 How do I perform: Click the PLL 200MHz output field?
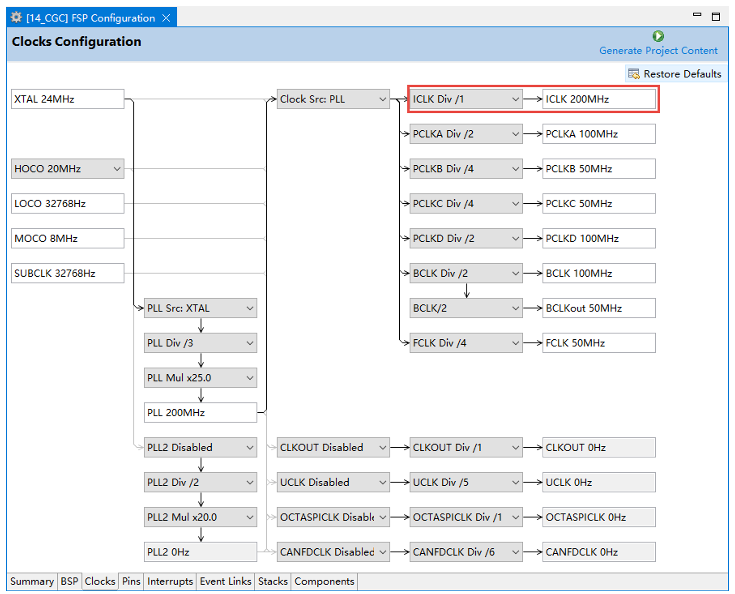click(x=200, y=413)
